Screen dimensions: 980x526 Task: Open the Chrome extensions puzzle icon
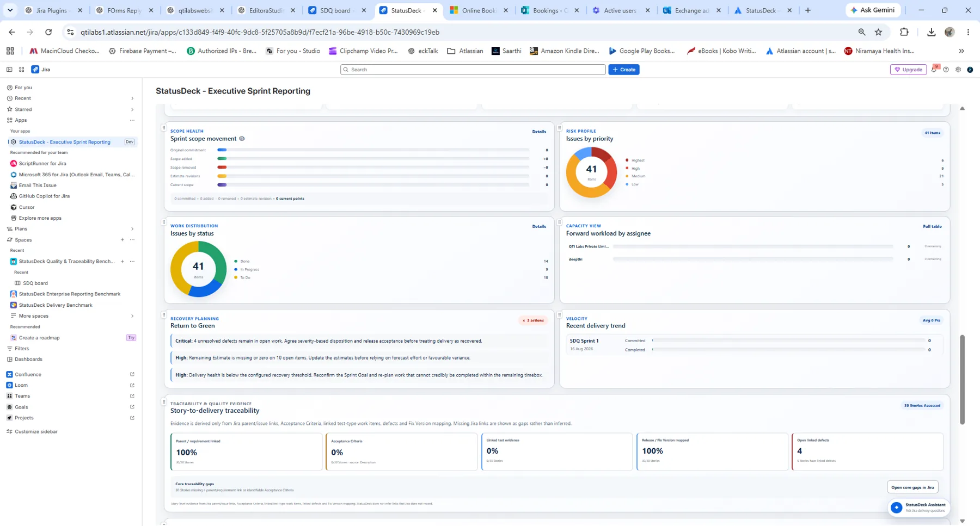coord(904,32)
